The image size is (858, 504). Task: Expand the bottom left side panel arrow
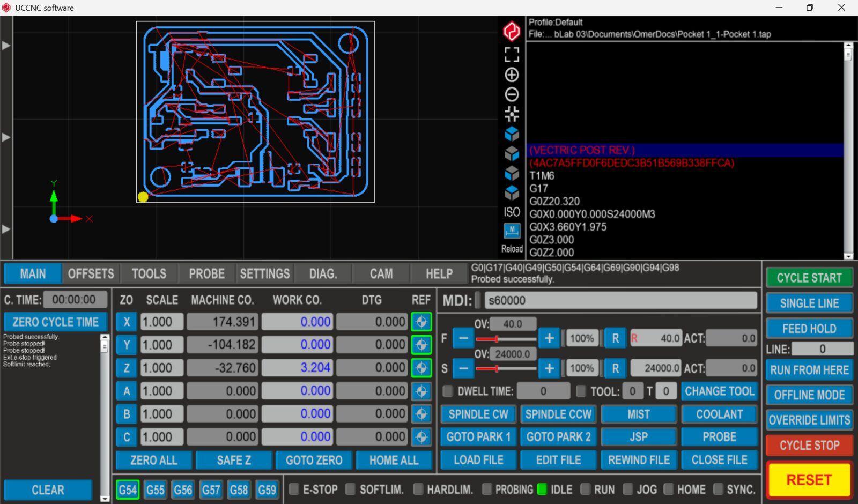click(6, 229)
